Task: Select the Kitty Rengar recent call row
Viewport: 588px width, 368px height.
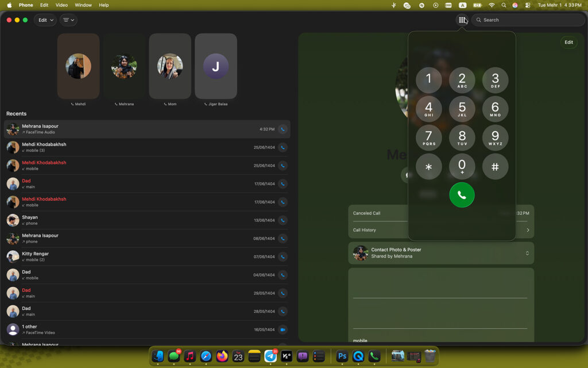Action: (147, 257)
